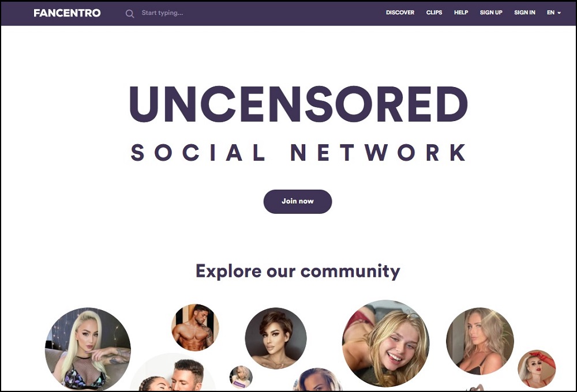The height and width of the screenshot is (392, 577).
Task: Click the Join now button
Action: [298, 202]
